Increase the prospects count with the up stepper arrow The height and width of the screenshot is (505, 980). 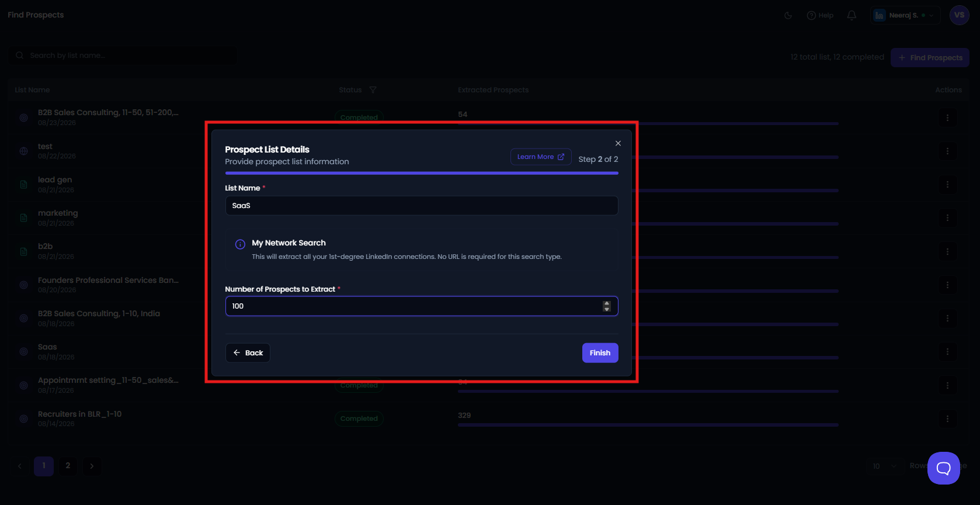(x=607, y=303)
